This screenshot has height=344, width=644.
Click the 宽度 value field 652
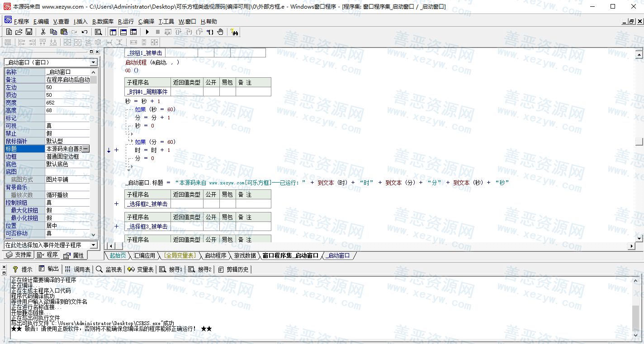[68, 103]
